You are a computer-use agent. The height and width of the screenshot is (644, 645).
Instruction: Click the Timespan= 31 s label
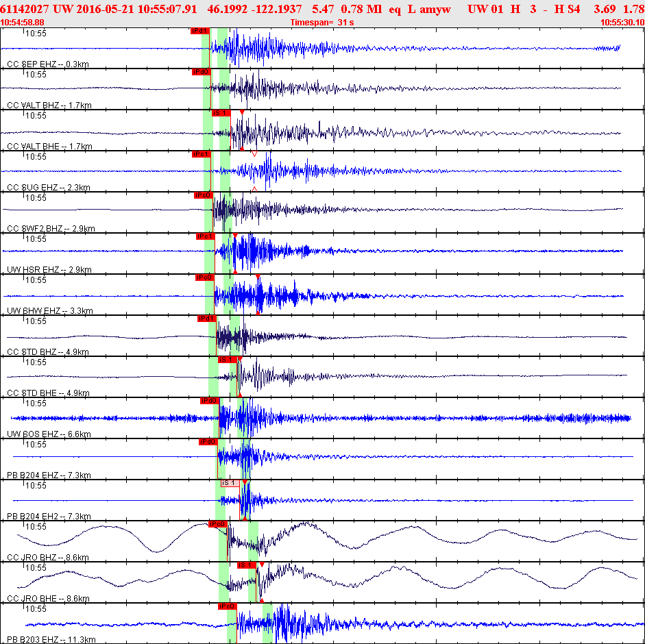point(322,22)
